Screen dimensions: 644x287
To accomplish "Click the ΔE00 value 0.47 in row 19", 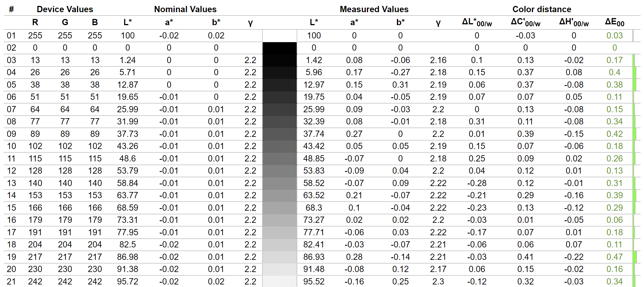I will coord(615,257).
